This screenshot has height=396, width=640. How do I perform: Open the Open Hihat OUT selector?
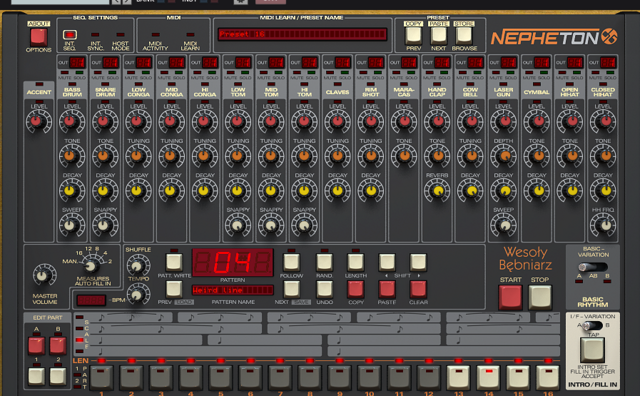(575, 62)
